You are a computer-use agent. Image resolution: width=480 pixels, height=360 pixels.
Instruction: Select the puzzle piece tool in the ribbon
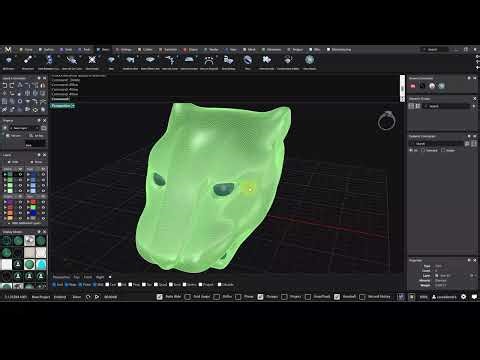coord(266,60)
